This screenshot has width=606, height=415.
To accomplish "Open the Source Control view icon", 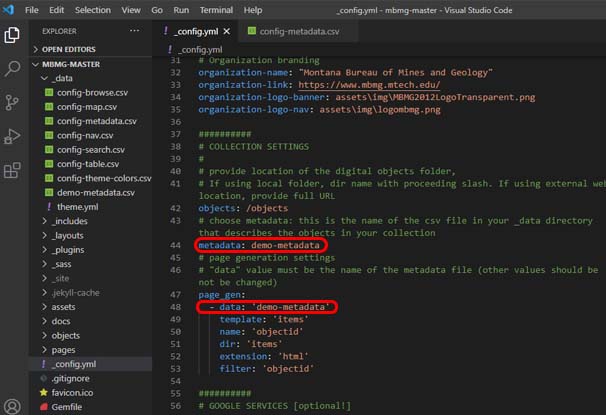I will coord(13,102).
